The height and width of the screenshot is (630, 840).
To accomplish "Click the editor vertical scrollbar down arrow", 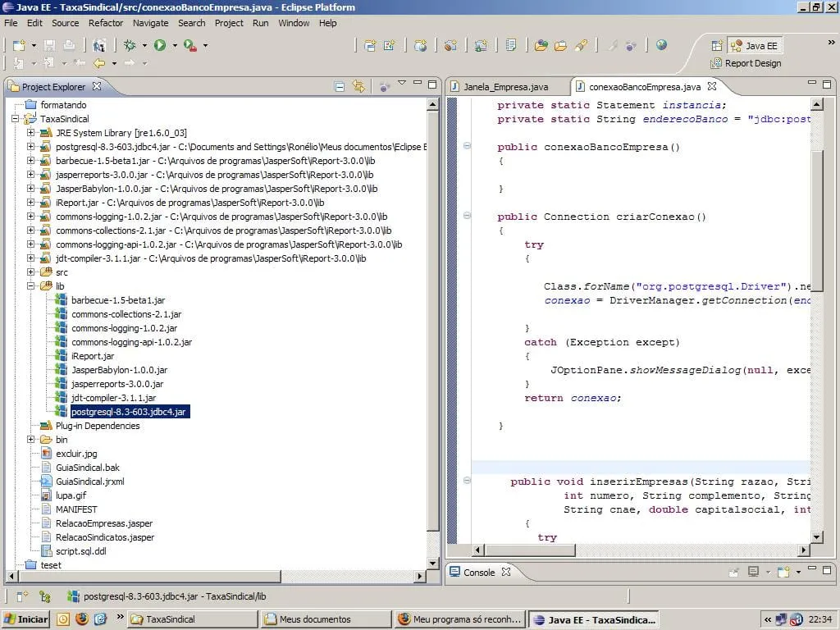I will tap(816, 536).
